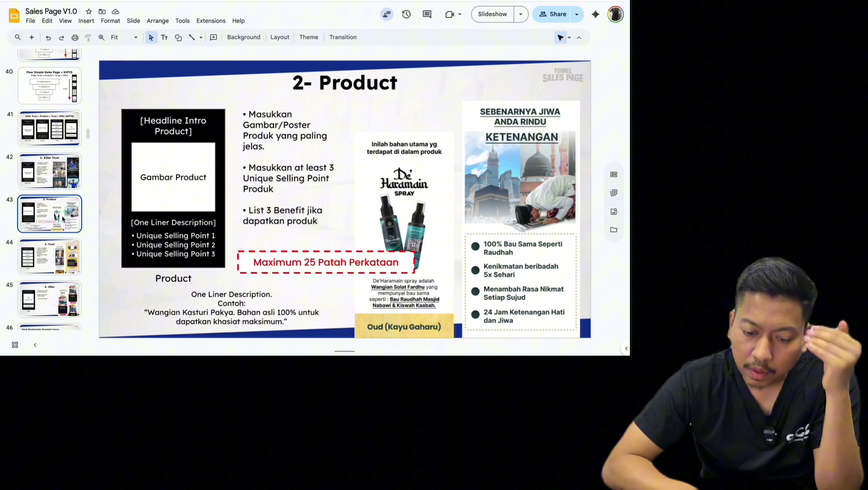
Task: Expand the line tool options arrow
Action: click(201, 38)
